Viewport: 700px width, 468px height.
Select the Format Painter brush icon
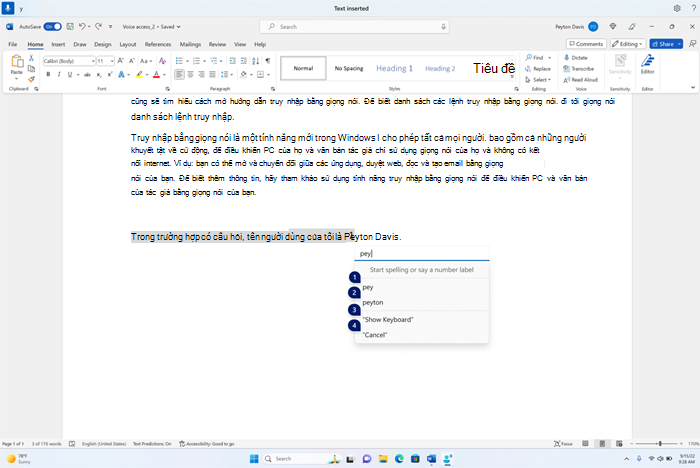(31, 79)
